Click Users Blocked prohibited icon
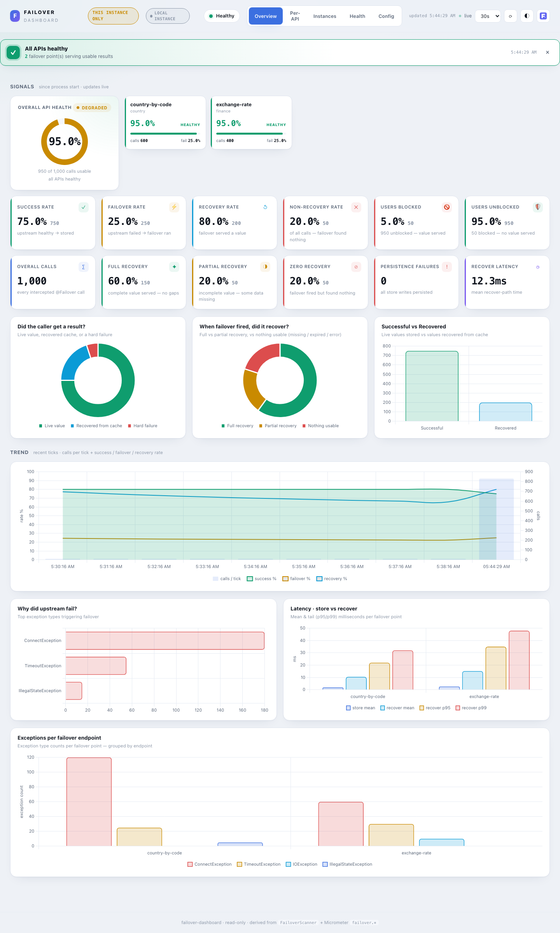The width and height of the screenshot is (560, 933). click(x=447, y=207)
